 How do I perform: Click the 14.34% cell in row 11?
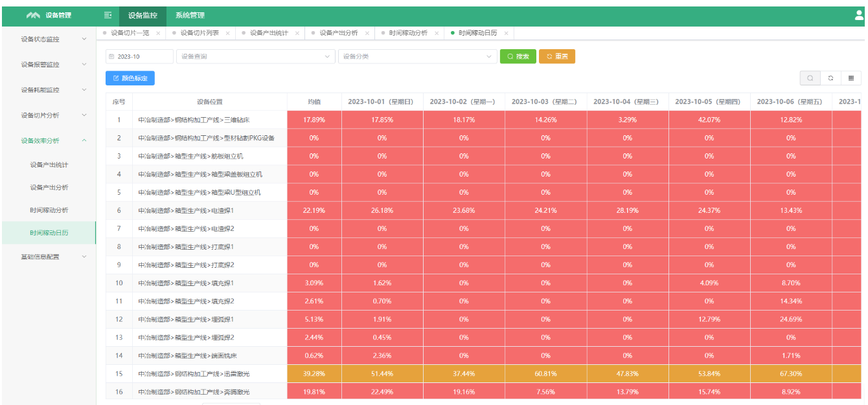pos(791,301)
